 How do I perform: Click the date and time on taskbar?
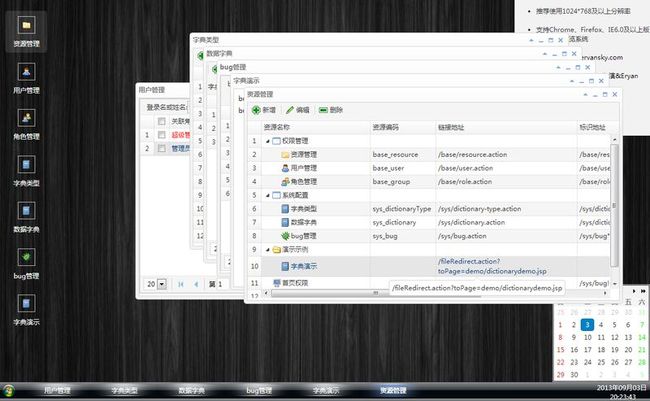point(621,392)
